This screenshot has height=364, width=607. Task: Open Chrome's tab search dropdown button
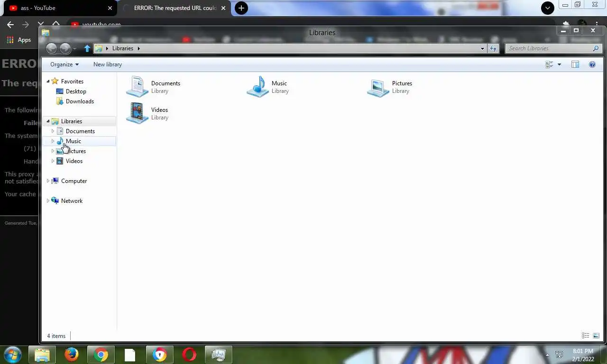(x=548, y=8)
